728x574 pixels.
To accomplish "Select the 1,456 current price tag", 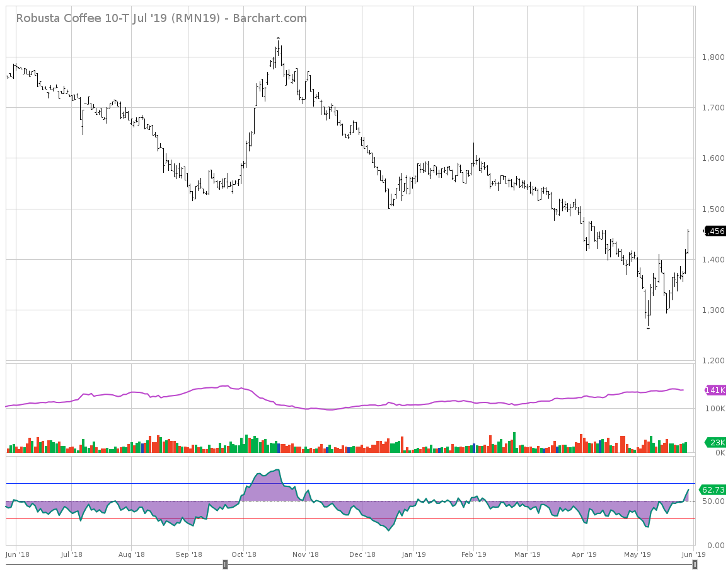I will (x=715, y=231).
